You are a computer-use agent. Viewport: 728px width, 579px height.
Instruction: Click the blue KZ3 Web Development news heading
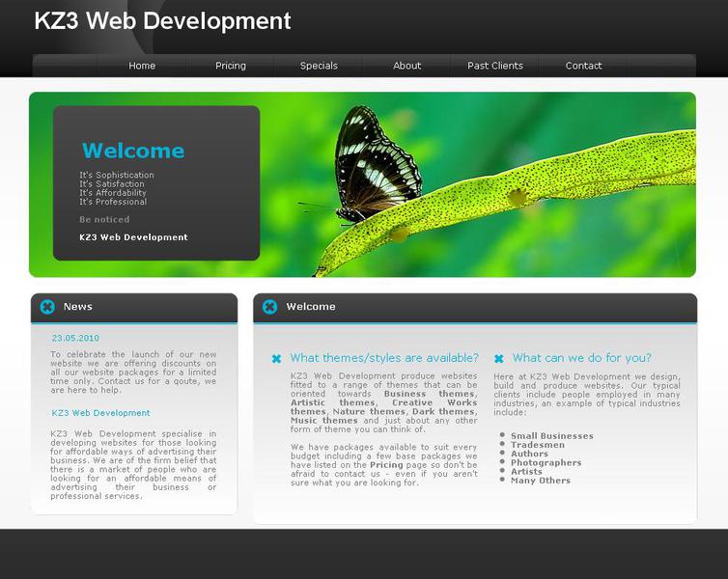pos(100,413)
